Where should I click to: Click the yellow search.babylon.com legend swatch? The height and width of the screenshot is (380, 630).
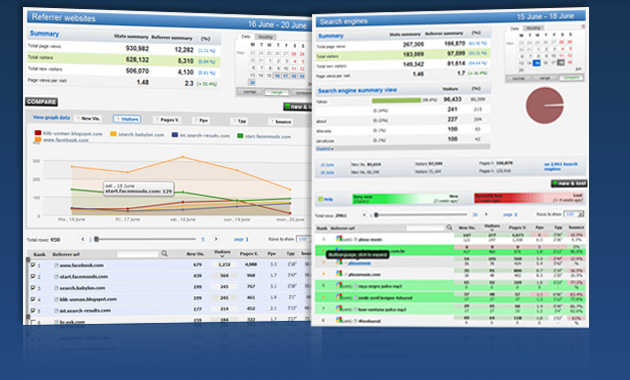(x=113, y=134)
